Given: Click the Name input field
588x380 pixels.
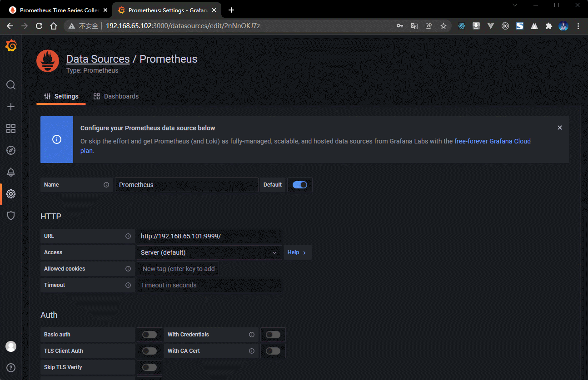Looking at the screenshot, I should click(x=186, y=185).
